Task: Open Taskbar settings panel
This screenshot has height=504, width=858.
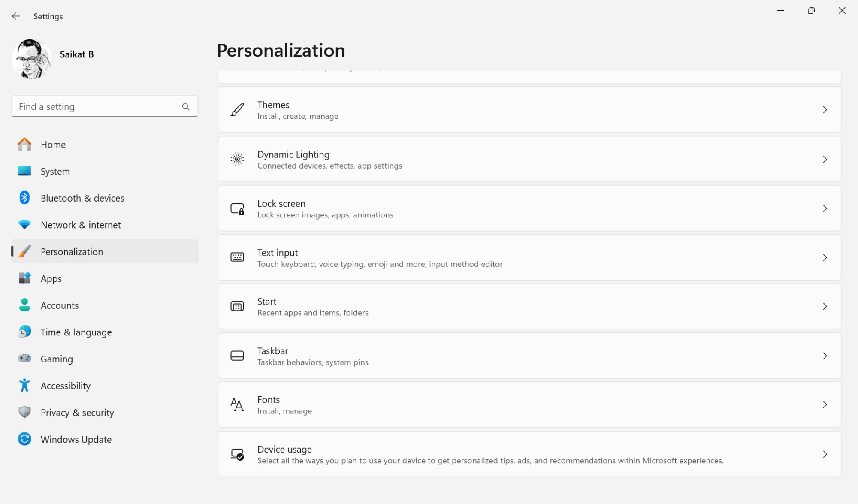Action: tap(530, 355)
